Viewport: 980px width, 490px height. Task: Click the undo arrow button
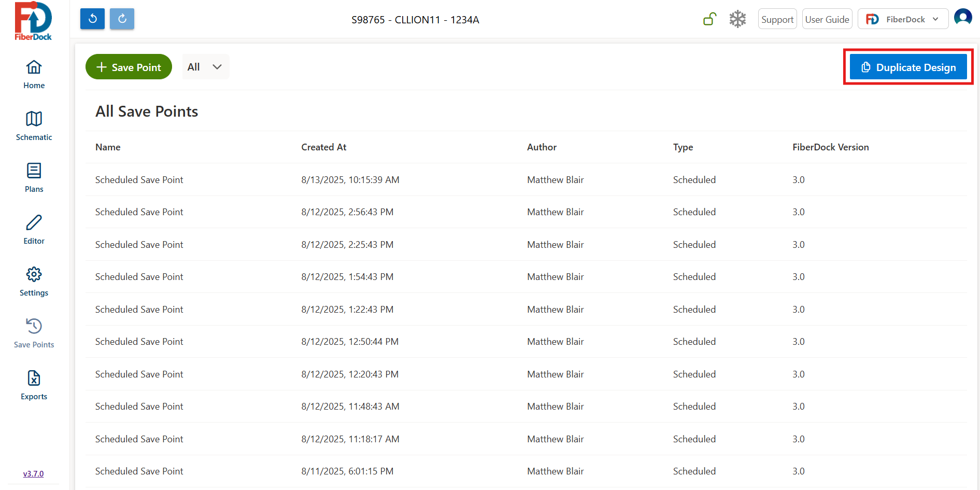[92, 19]
